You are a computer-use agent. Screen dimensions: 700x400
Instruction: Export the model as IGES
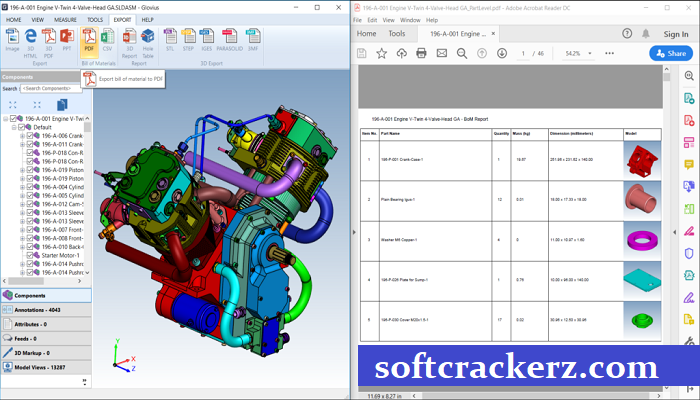tap(207, 40)
